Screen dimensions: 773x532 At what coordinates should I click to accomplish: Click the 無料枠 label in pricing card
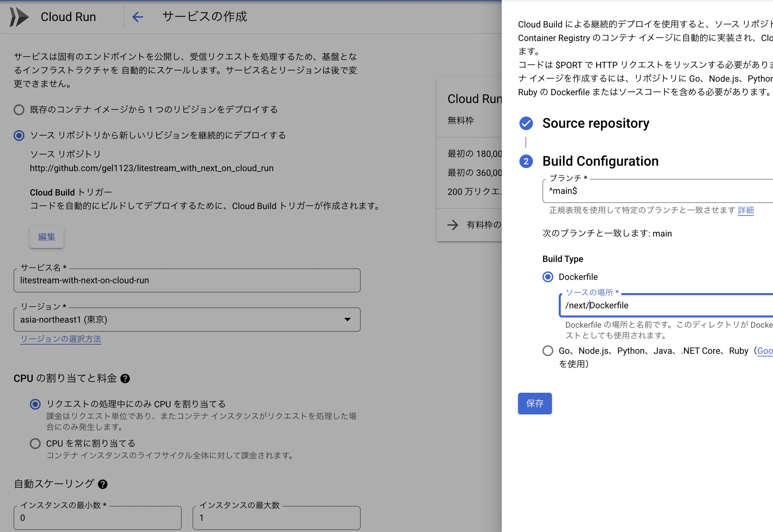pyautogui.click(x=460, y=120)
